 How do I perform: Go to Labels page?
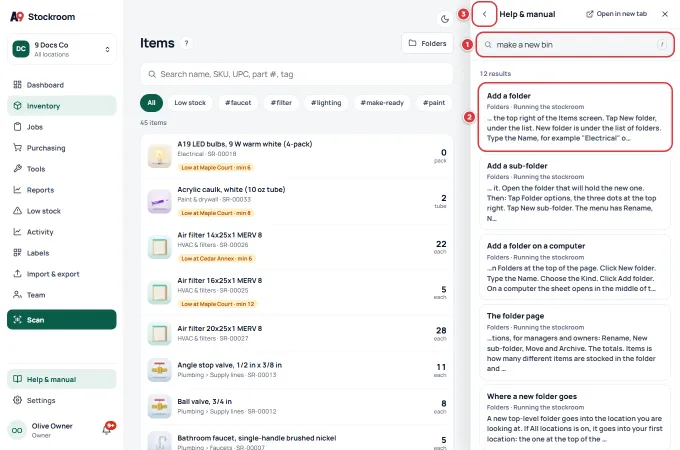pos(62,253)
